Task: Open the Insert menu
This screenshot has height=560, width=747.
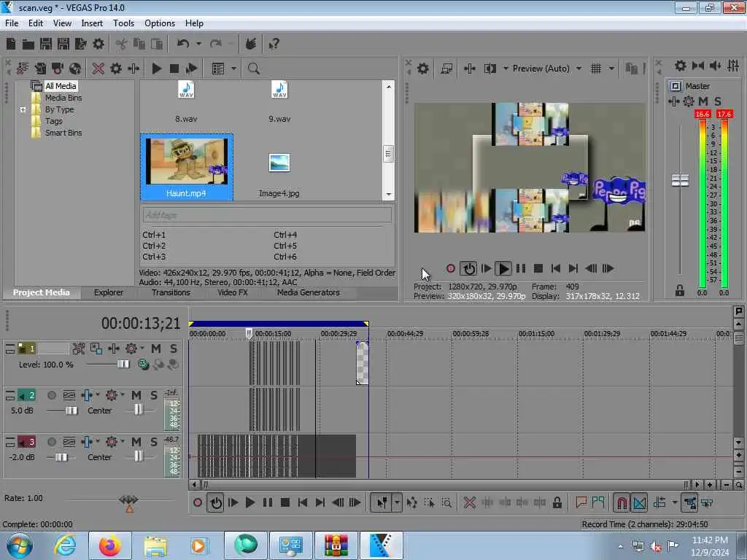Action: [x=92, y=23]
